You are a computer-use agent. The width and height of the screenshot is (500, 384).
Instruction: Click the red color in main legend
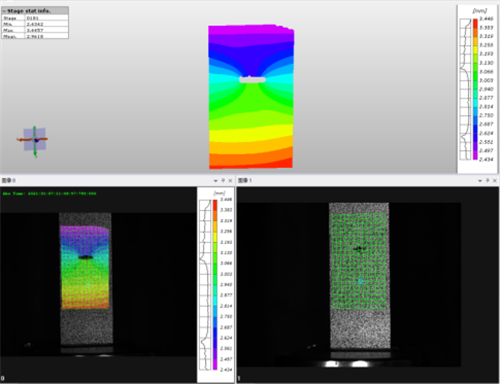pyautogui.click(x=475, y=23)
